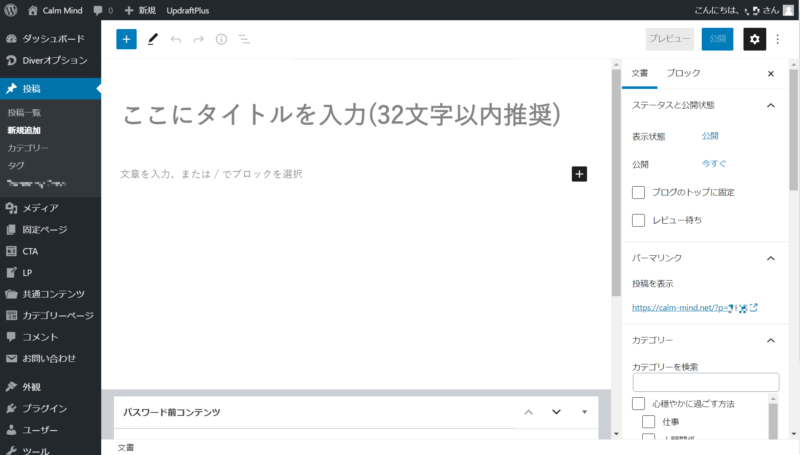Open the block list outline view
The width and height of the screenshot is (800, 455).
(x=244, y=39)
